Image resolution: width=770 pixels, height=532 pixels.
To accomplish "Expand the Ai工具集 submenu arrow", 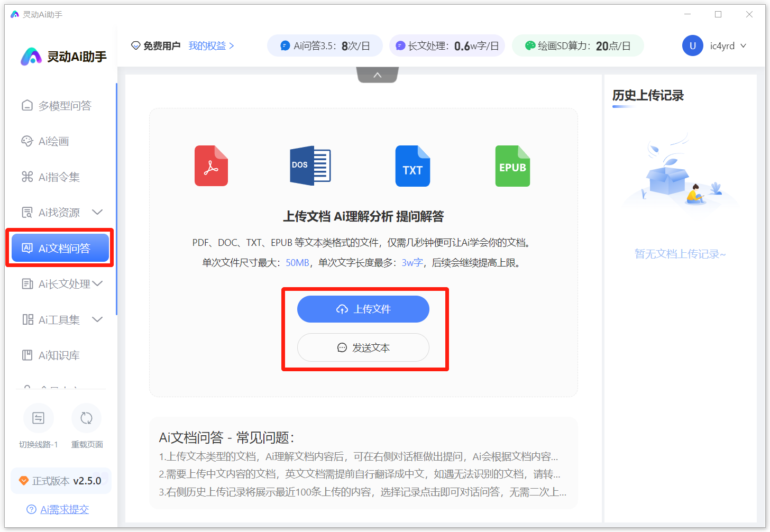I will tap(97, 319).
